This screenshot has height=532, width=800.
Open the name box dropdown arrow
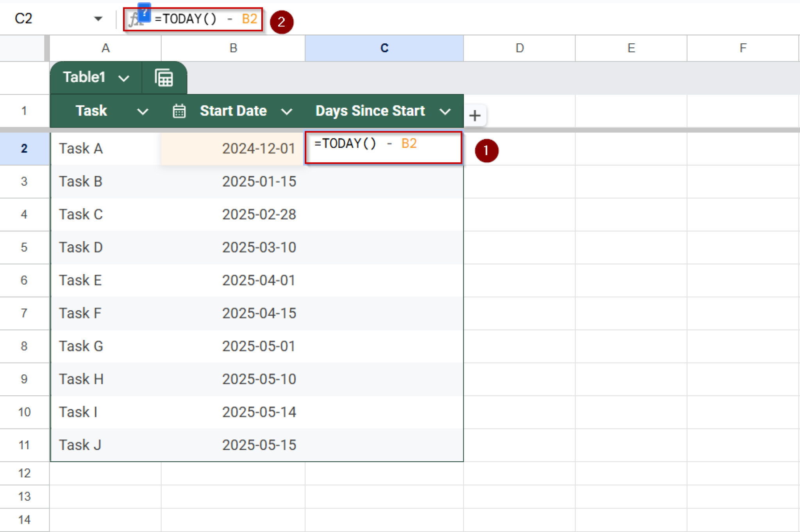point(98,18)
